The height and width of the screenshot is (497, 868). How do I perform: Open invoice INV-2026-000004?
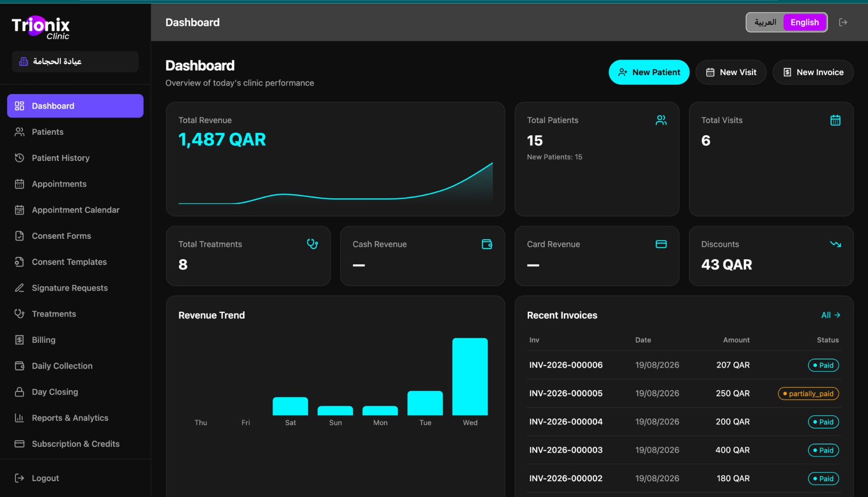[566, 421]
